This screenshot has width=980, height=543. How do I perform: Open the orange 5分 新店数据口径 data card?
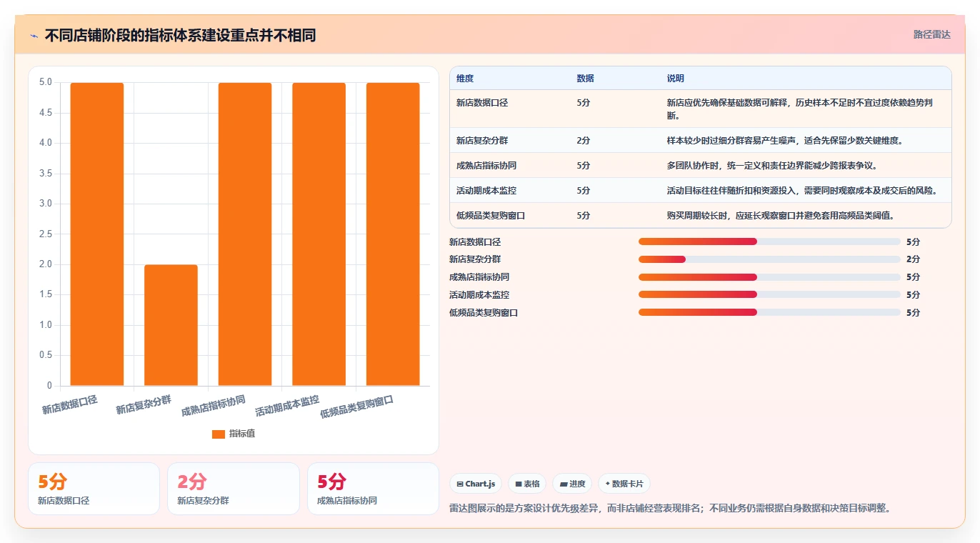click(94, 489)
